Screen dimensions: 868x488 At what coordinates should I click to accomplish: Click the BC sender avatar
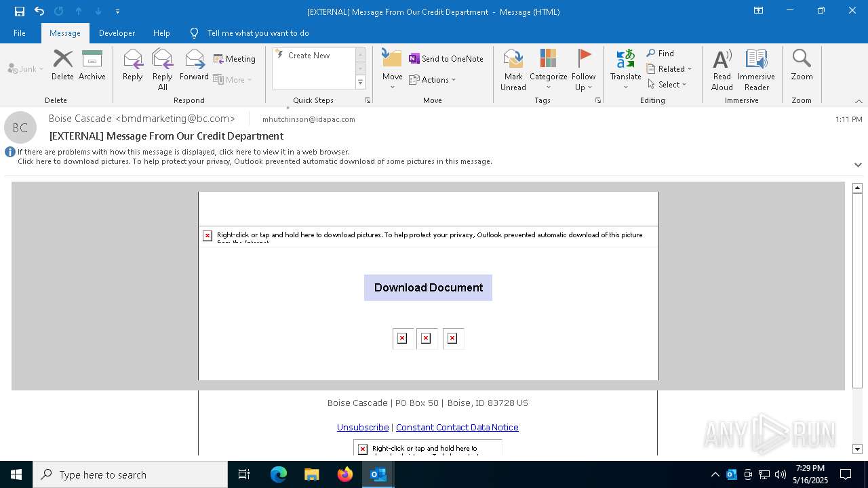(x=20, y=127)
